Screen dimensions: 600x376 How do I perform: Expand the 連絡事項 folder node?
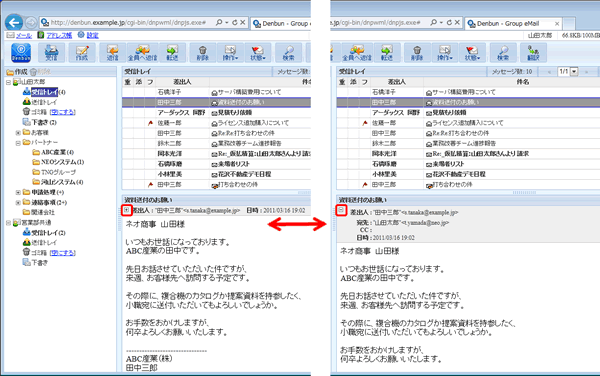pyautogui.click(x=18, y=202)
